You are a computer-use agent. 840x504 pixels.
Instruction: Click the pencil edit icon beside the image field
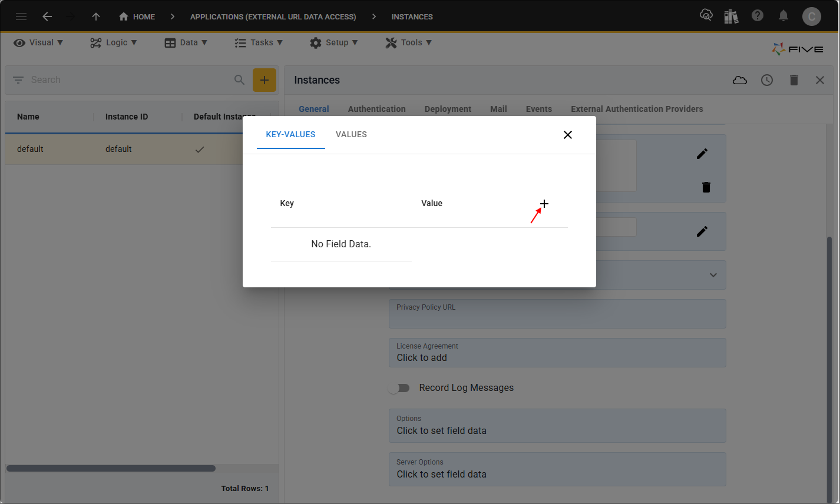tap(702, 153)
